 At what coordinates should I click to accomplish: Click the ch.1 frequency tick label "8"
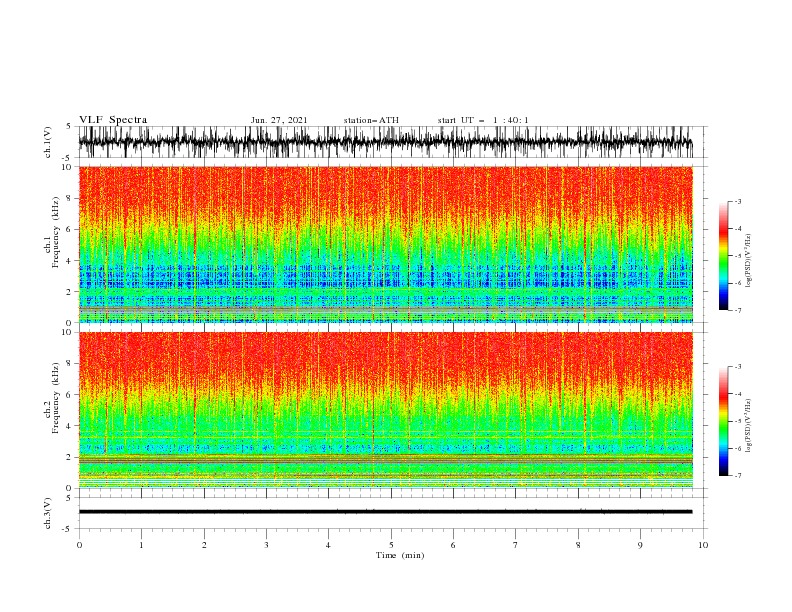pos(69,198)
